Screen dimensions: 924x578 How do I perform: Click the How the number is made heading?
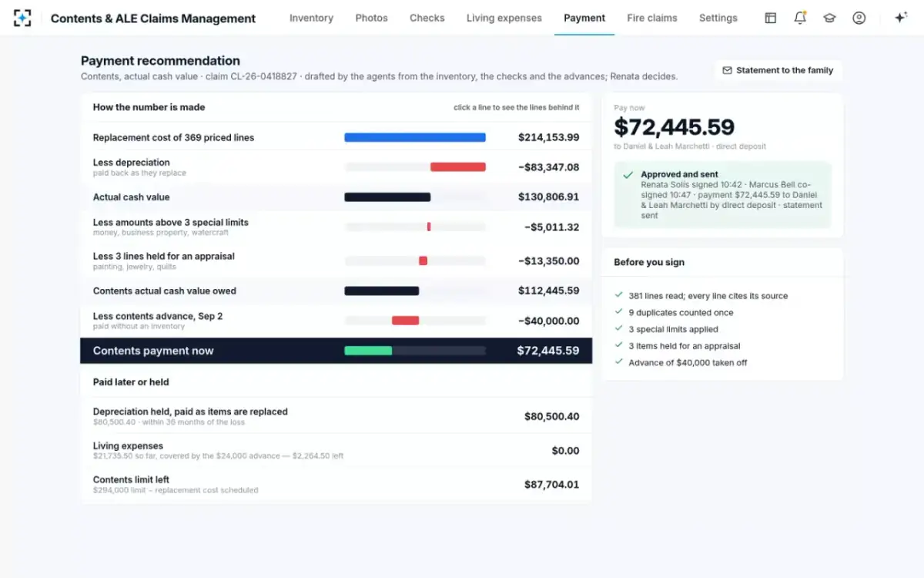coord(149,107)
